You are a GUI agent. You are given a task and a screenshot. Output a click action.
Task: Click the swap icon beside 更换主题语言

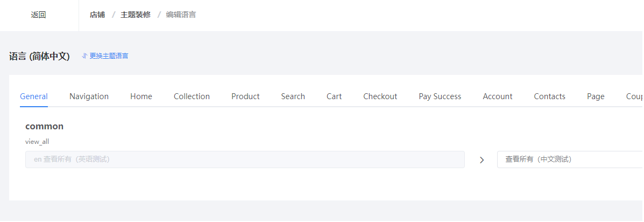(x=84, y=56)
